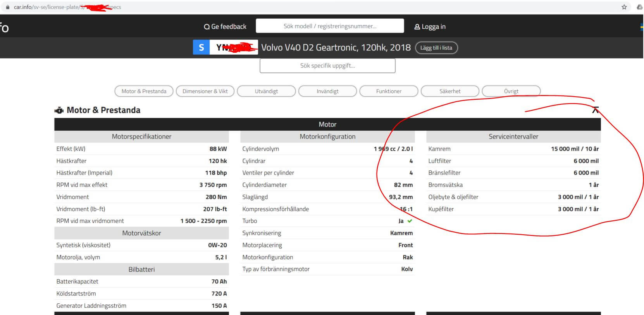The image size is (644, 315).
Task: Click the Oljebyte & oljefilter label
Action: tap(453, 197)
